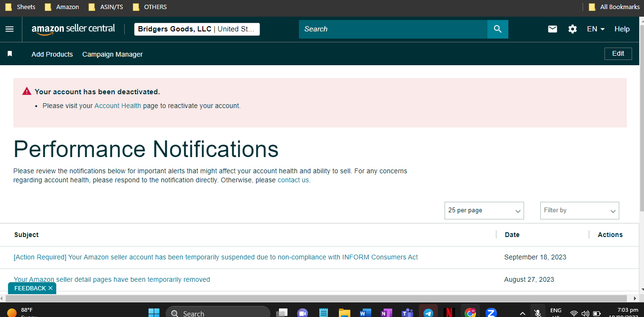Click the Edit button in the bookmark bar
Viewport: 644px width, 317px height.
(x=618, y=54)
